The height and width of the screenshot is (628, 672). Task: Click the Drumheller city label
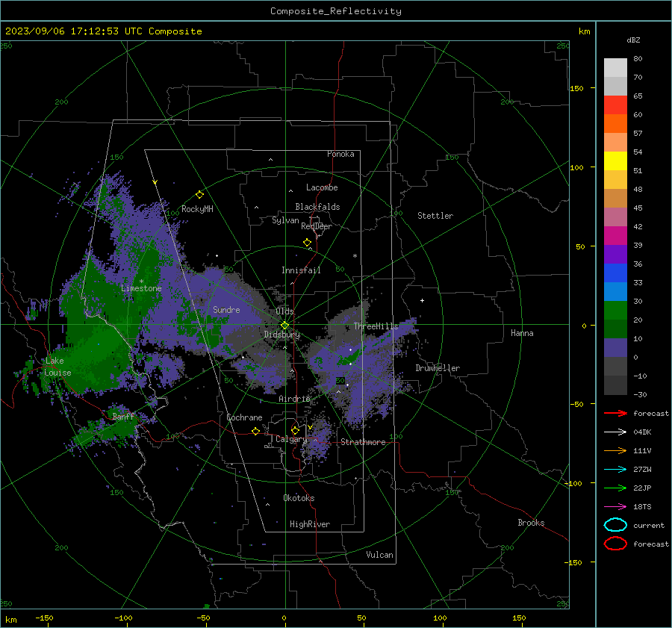click(438, 368)
